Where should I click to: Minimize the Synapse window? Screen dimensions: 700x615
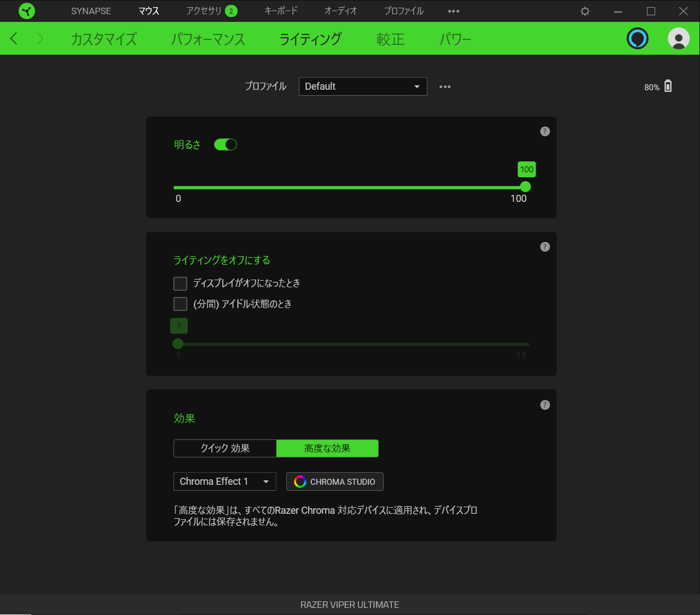click(x=618, y=11)
